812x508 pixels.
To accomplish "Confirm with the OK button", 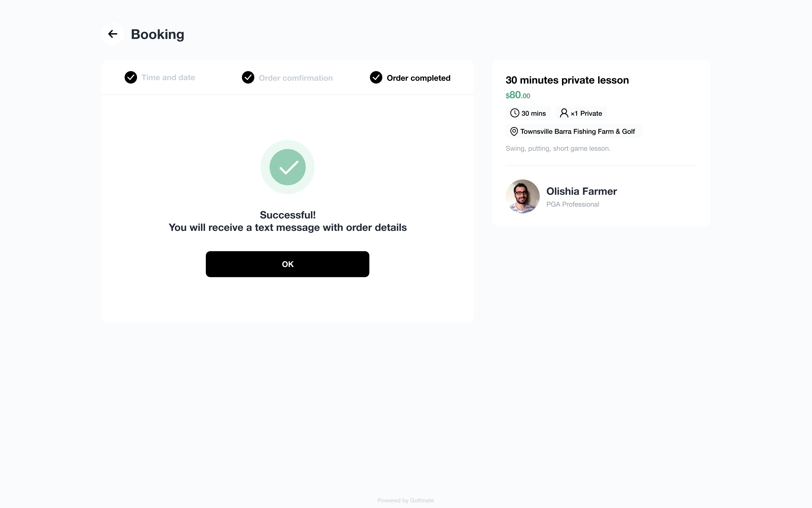I will (x=288, y=264).
